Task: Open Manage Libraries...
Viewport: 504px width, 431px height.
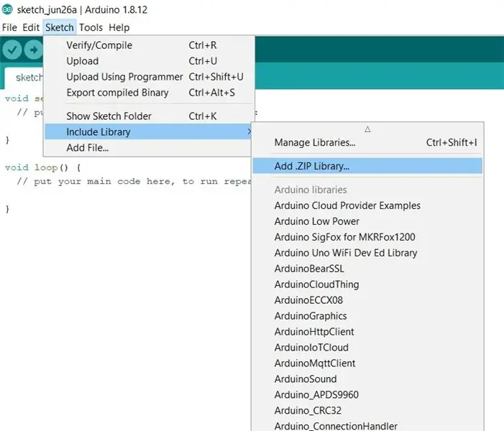Action: coord(367,143)
